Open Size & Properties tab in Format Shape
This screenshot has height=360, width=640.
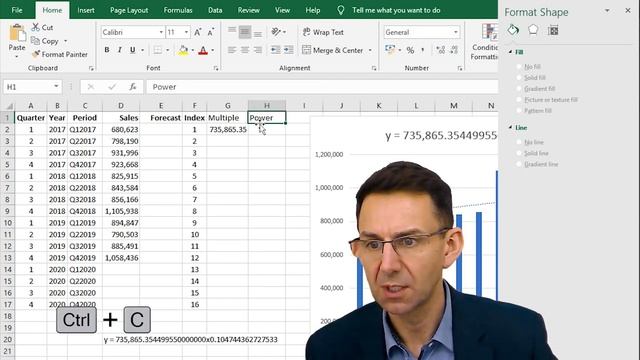coord(553,30)
